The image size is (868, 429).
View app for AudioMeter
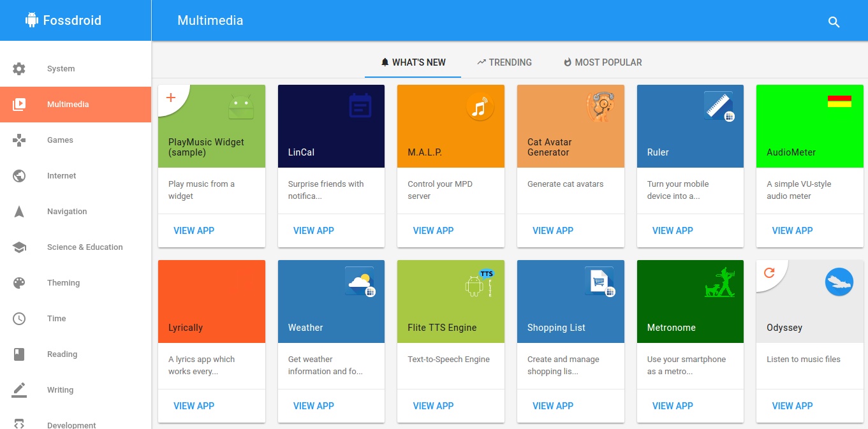(792, 231)
